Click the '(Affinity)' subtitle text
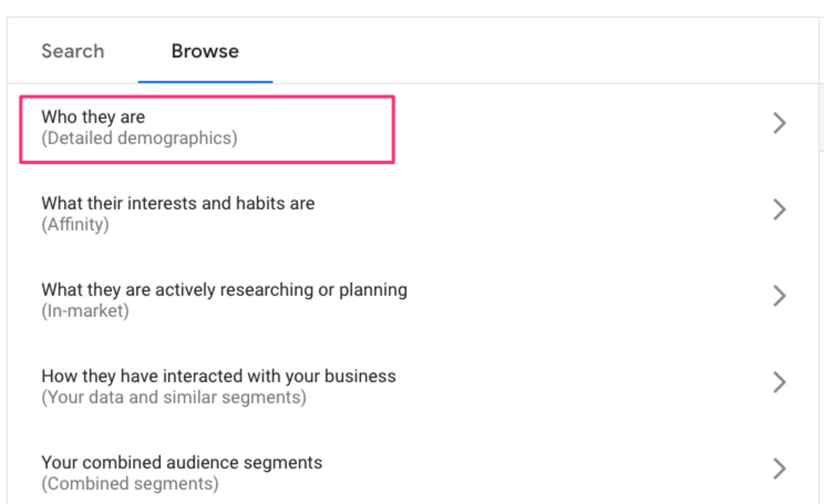The width and height of the screenshot is (824, 504). [75, 224]
